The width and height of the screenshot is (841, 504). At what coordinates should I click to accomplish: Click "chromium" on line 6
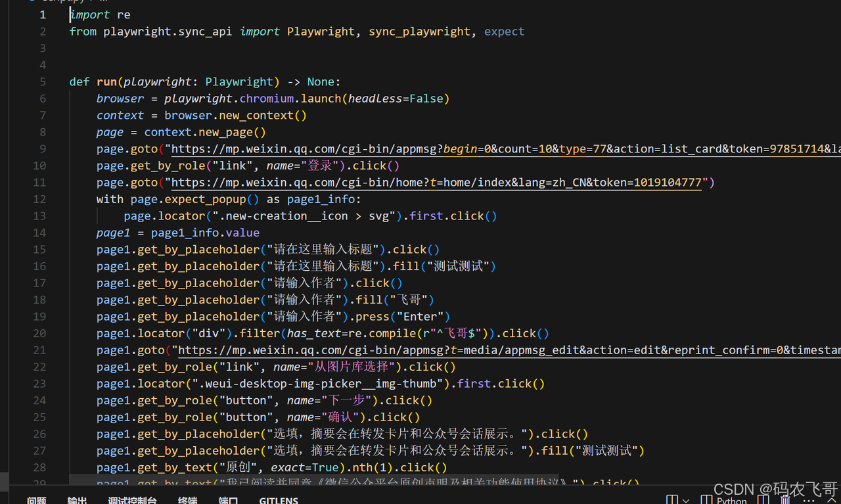[x=267, y=99]
